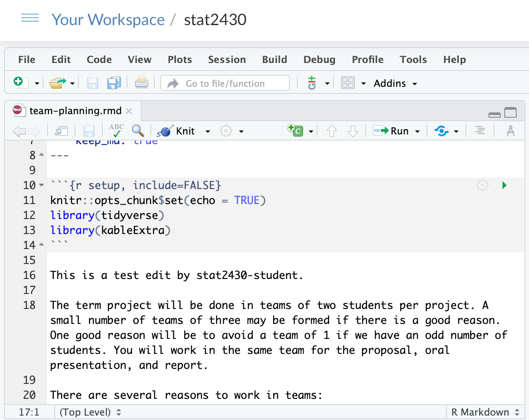The height and width of the screenshot is (420, 529).
Task: Click the New File icon
Action: pyautogui.click(x=20, y=82)
